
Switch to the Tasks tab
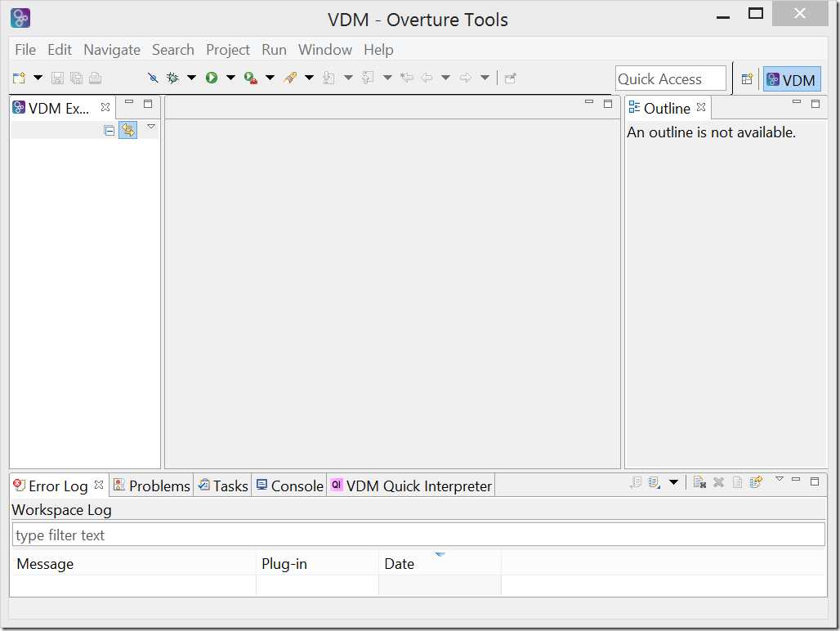coord(223,486)
